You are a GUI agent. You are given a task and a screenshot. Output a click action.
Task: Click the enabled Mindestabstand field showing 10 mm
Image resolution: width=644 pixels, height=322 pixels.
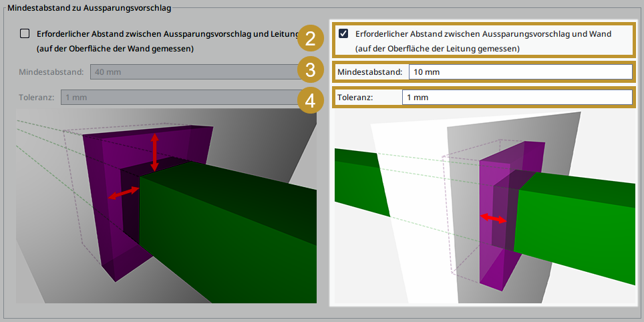pyautogui.click(x=520, y=72)
